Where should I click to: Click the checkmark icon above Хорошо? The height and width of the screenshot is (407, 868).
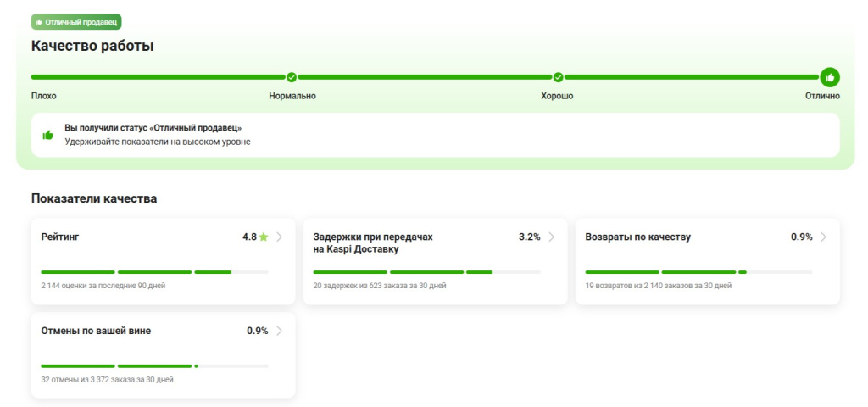pos(558,77)
